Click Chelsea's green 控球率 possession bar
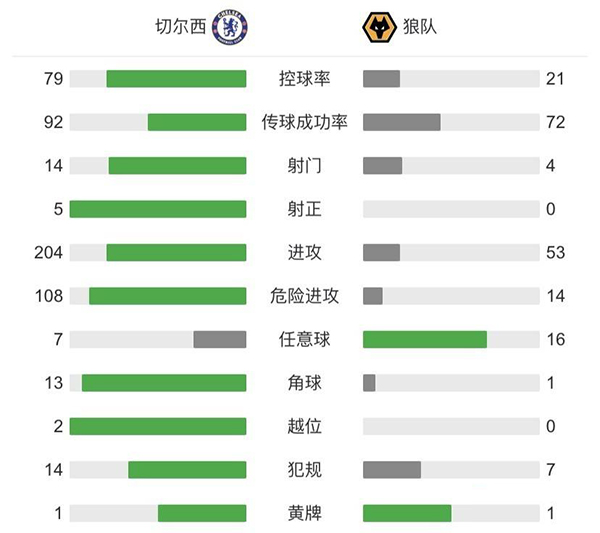The height and width of the screenshot is (533, 600). (176, 79)
